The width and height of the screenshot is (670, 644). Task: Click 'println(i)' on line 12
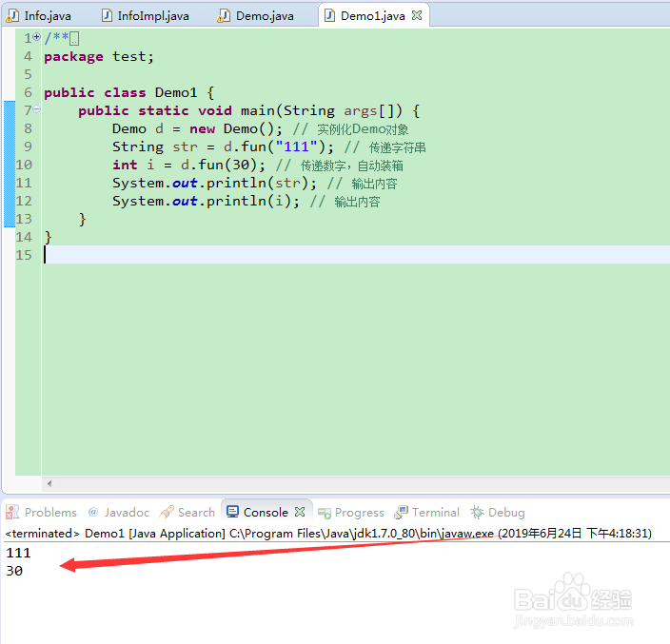(248, 201)
